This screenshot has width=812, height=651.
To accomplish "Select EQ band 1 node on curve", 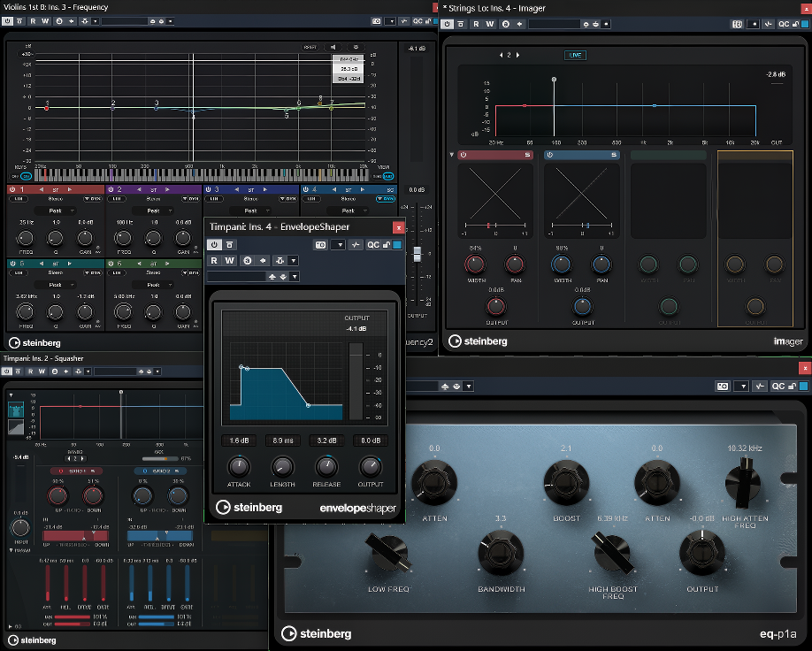I will (47, 108).
